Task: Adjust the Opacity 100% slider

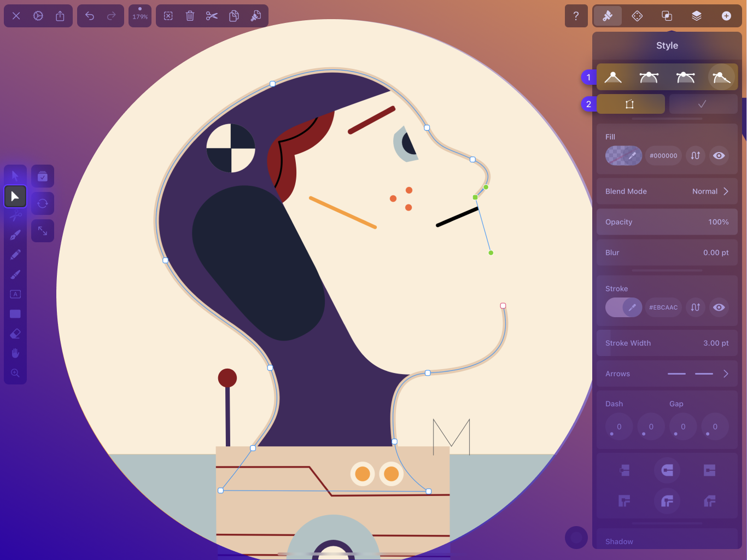Action: click(x=667, y=222)
